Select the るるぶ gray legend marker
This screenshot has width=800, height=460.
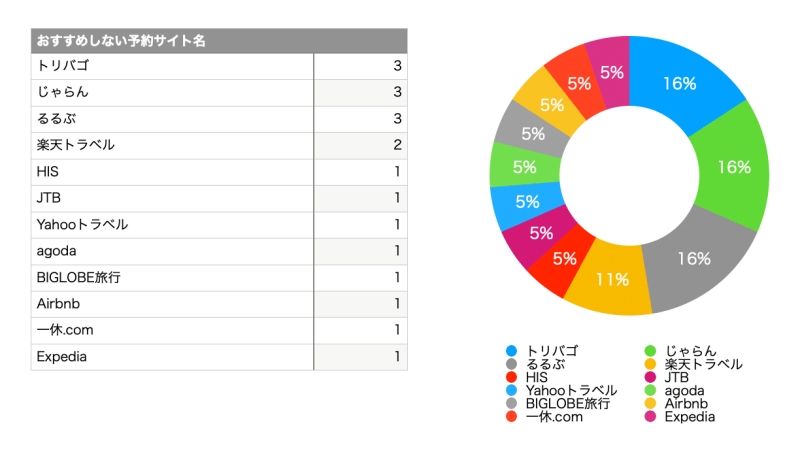coord(511,364)
